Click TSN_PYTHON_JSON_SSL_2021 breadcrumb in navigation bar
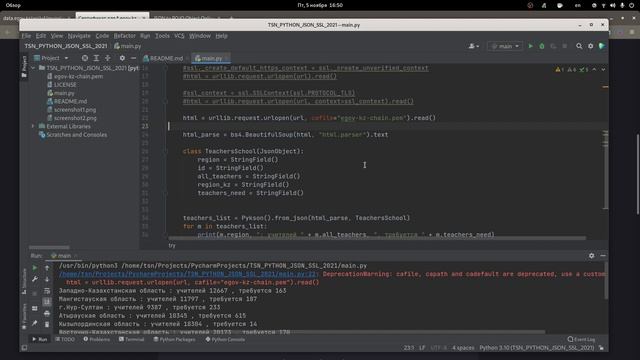Viewport: 640px width, 360px height. (x=66, y=46)
